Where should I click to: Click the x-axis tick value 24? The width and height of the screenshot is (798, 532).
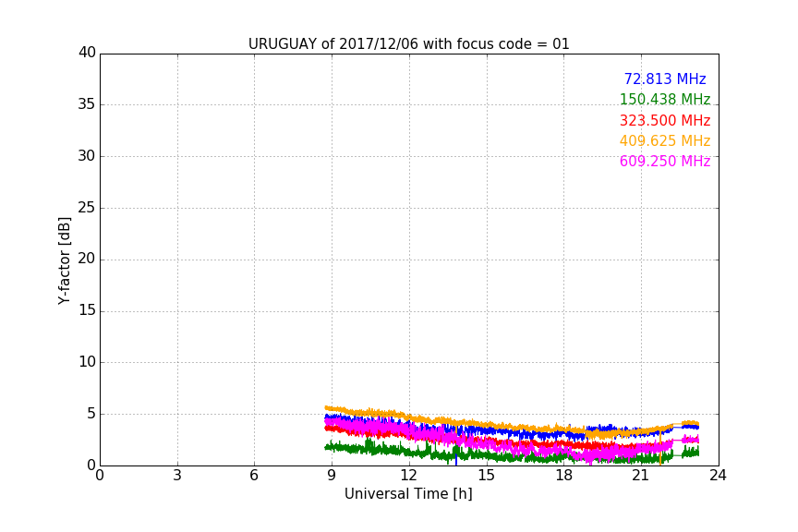[718, 476]
